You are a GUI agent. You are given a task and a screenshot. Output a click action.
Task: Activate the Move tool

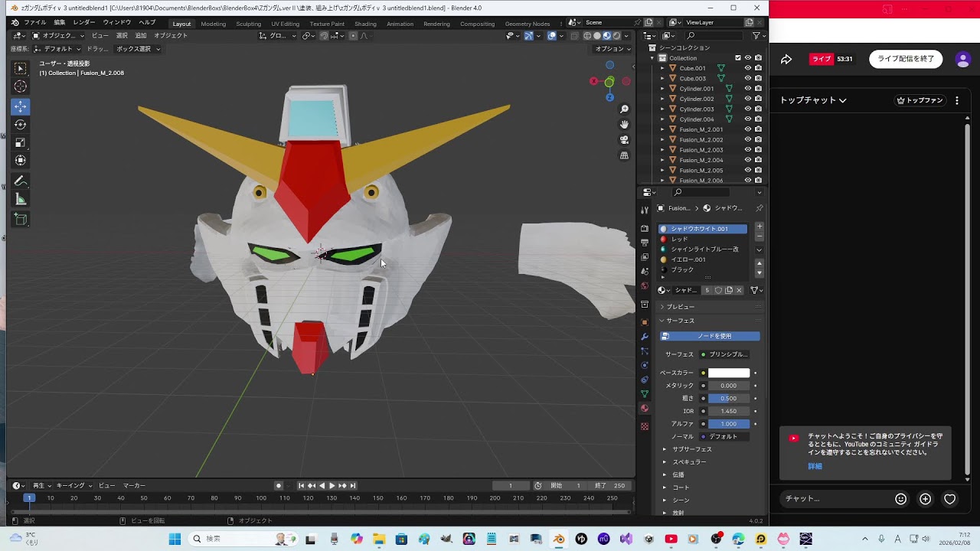(21, 106)
